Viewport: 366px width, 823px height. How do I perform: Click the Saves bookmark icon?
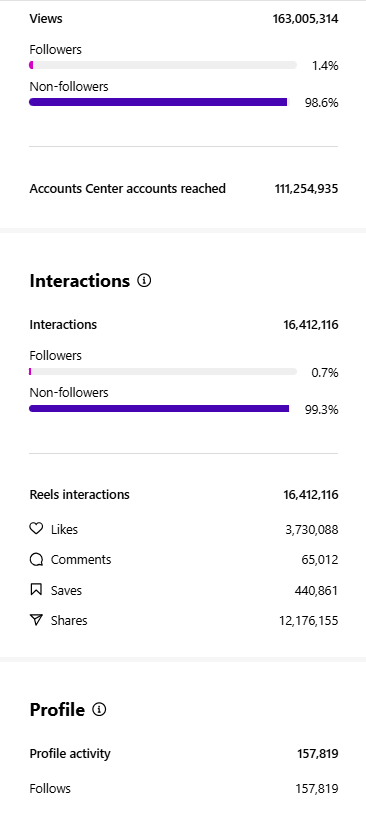pyautogui.click(x=36, y=590)
